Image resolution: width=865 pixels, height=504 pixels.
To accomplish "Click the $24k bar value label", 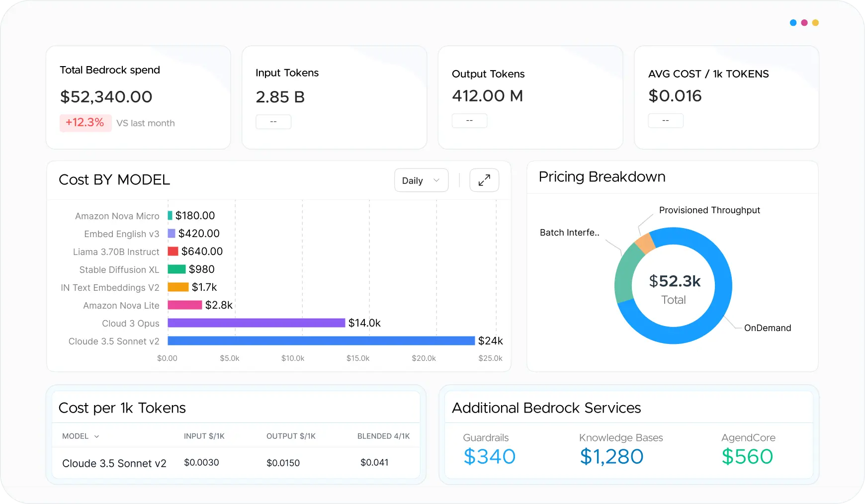I will [491, 341].
